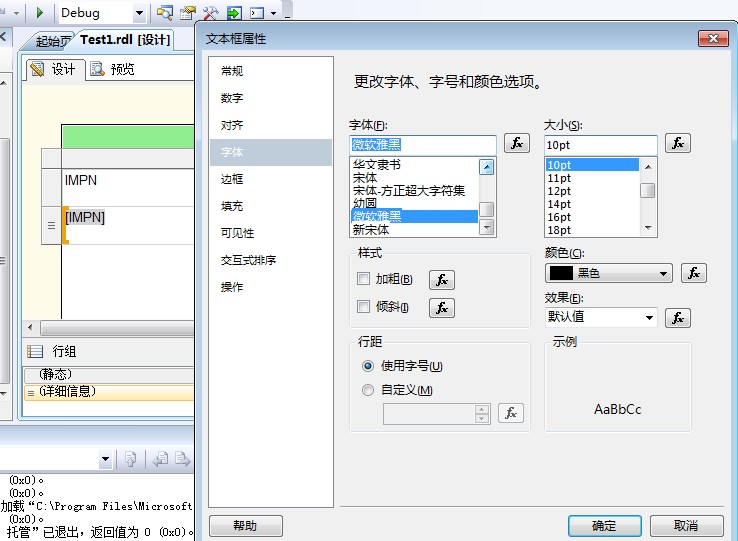Enable the 倾斜 italic checkbox
The height and width of the screenshot is (541, 738).
click(363, 307)
